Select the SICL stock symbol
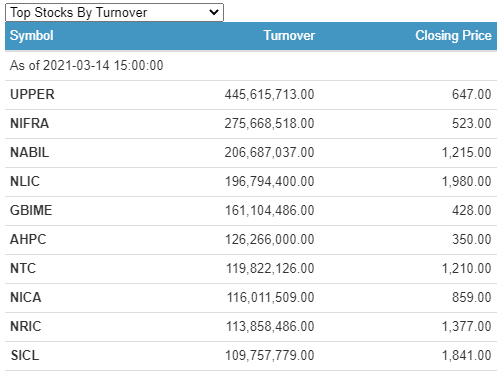The width and height of the screenshot is (503, 379). 25,355
